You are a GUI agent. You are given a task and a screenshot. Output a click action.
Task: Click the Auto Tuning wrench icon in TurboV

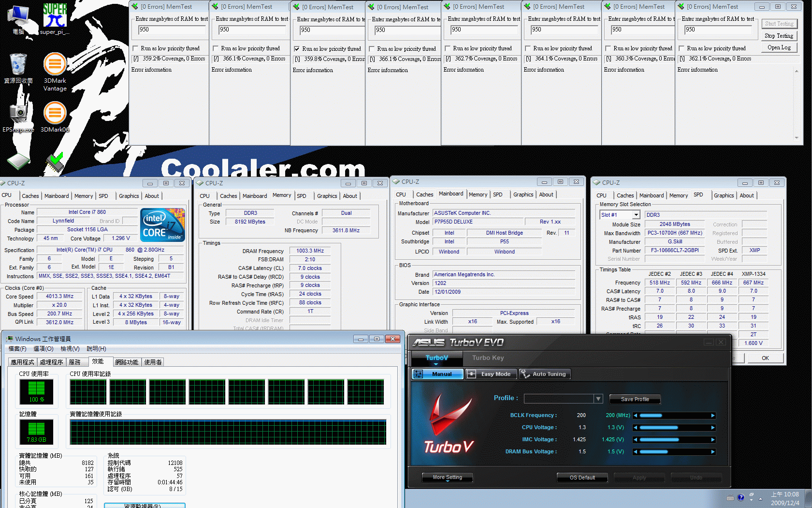(524, 374)
